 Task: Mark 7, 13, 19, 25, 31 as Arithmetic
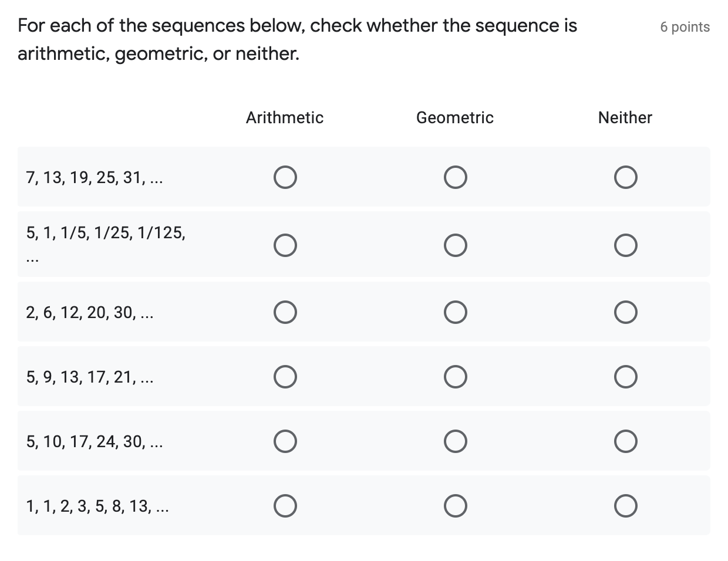[x=285, y=177]
